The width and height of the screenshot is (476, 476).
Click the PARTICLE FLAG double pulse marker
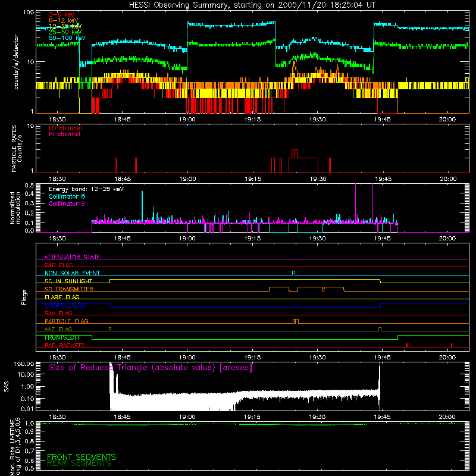[296, 321]
